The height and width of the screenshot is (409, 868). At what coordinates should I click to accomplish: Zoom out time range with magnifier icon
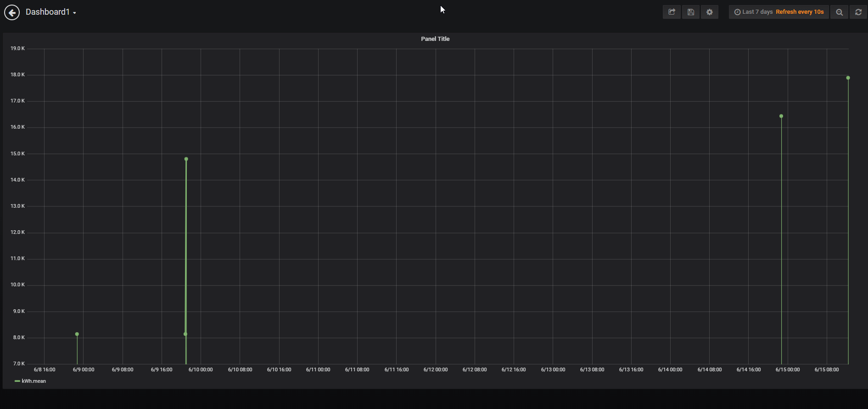point(839,12)
